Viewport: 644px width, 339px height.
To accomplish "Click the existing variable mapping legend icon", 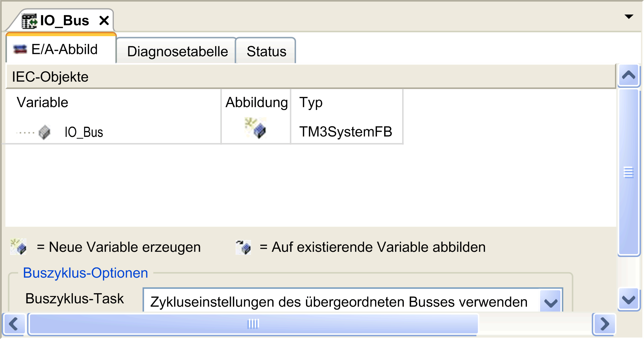I will (x=243, y=247).
